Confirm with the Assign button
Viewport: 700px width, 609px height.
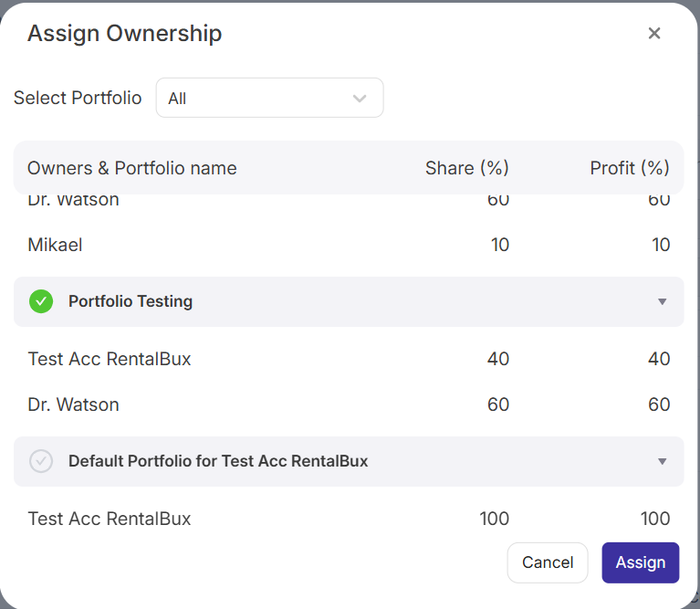(641, 562)
